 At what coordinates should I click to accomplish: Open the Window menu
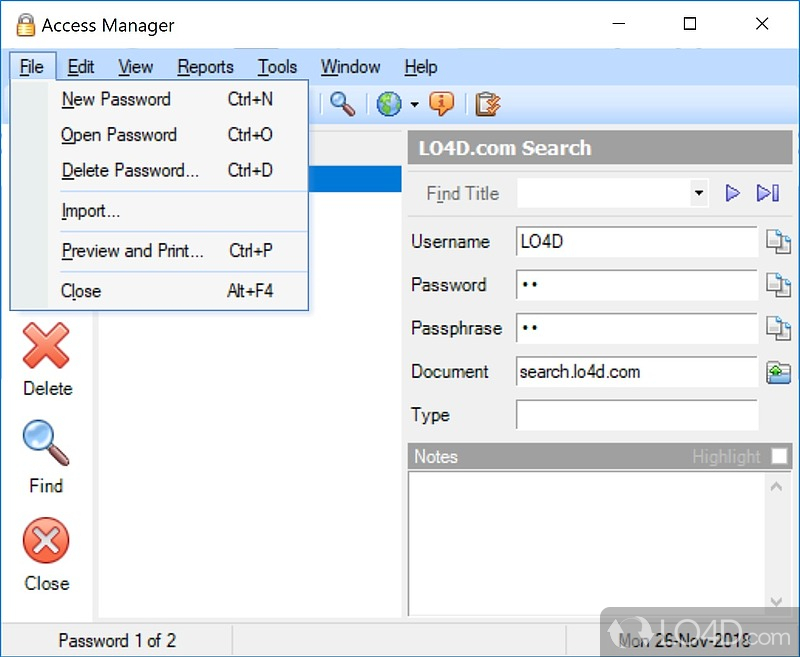pyautogui.click(x=351, y=66)
